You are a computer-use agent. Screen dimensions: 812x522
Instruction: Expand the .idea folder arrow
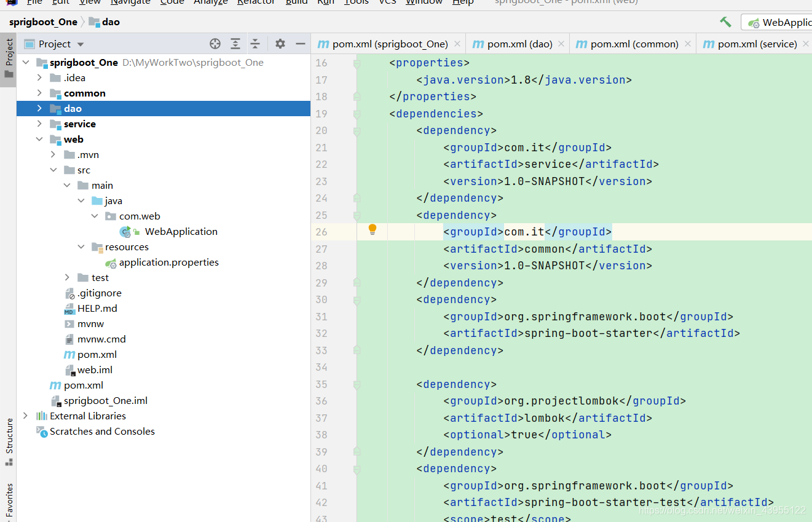tap(39, 77)
